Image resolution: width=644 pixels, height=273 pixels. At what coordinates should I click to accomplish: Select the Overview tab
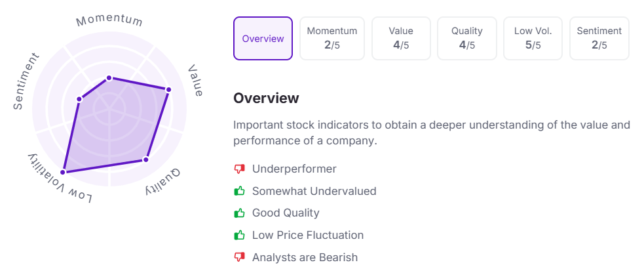(263, 39)
